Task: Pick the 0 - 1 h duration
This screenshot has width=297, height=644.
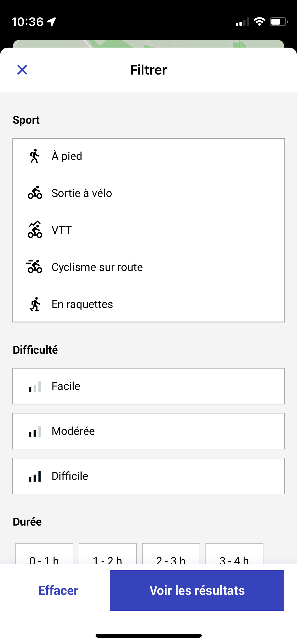Action: point(44,554)
